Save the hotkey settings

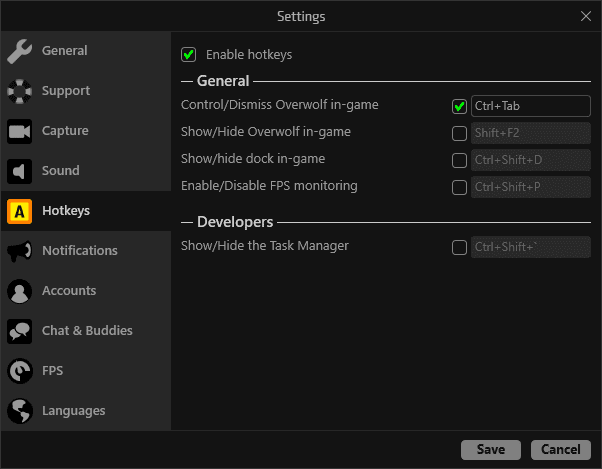[x=491, y=449]
